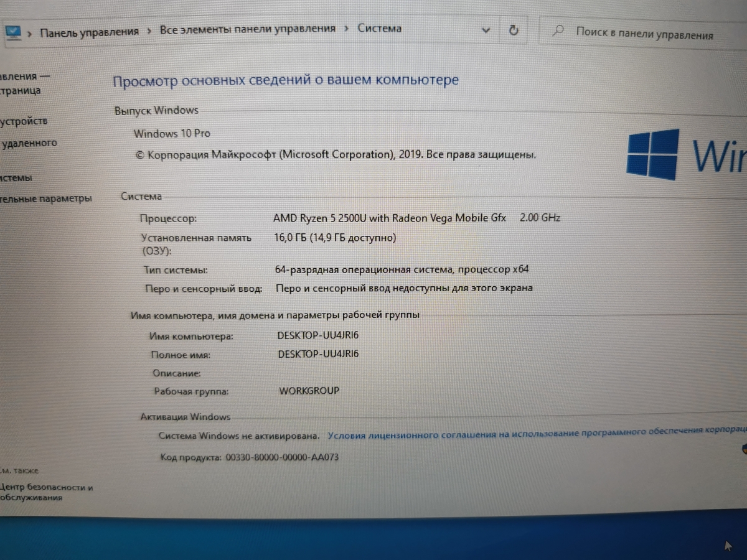The height and width of the screenshot is (560, 747).
Task: Click the Windows 10 Pro edition text
Action: [x=172, y=133]
